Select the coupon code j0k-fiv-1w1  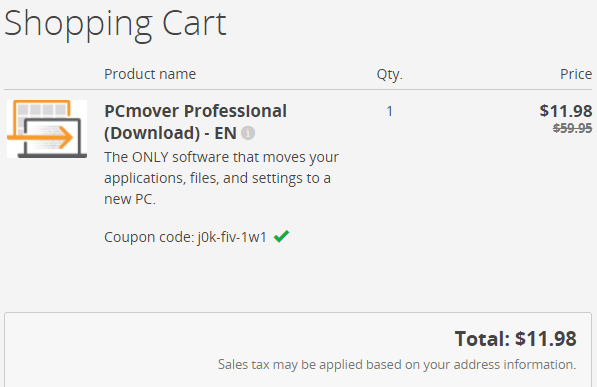point(232,237)
